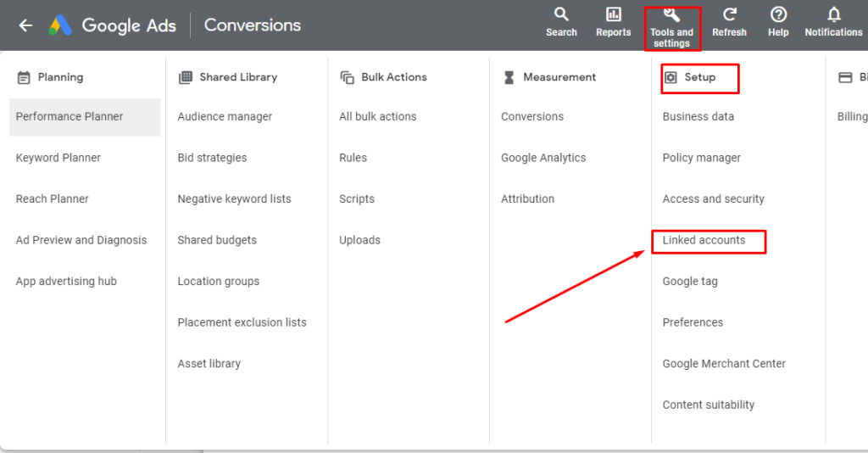The height and width of the screenshot is (453, 868).
Task: Open Search from the top bar
Action: (561, 22)
